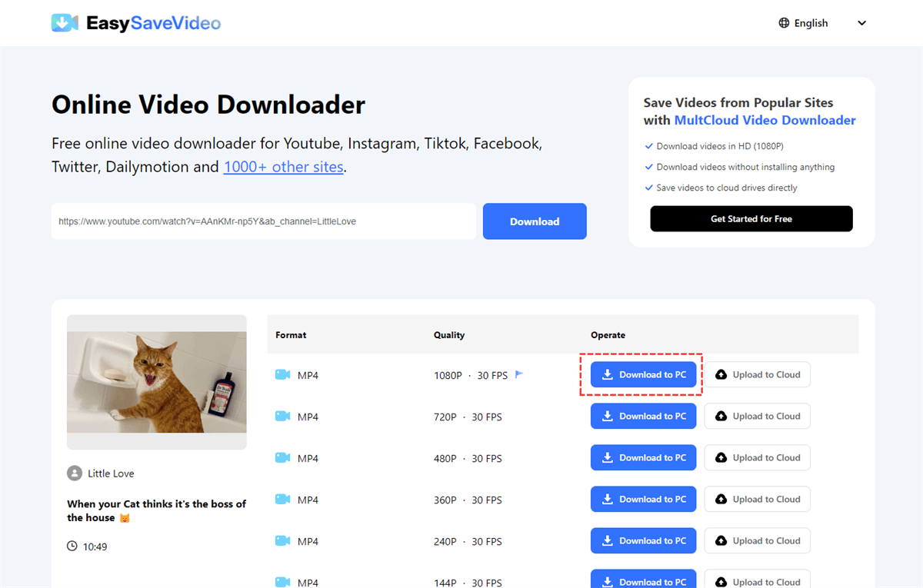This screenshot has height=588, width=923.
Task: Upload the 360P video to Cloud
Action: (758, 499)
